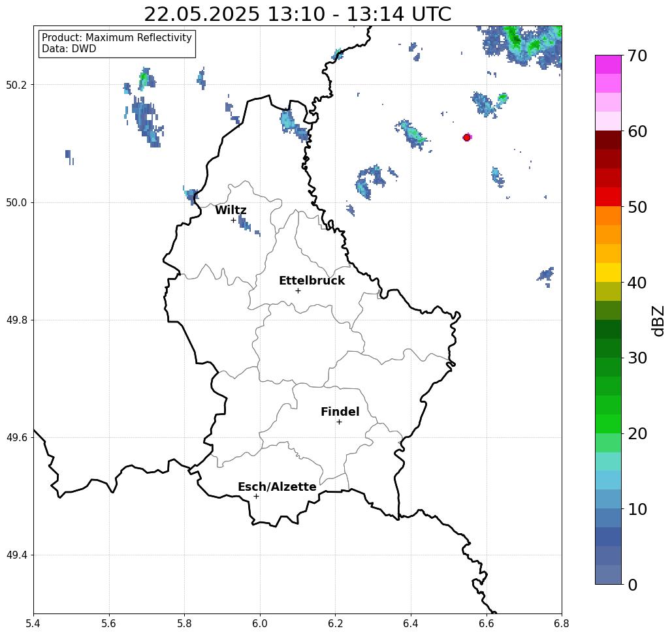Click the Esch/Alzette station label
This screenshot has width=672, height=635.
click(x=277, y=487)
